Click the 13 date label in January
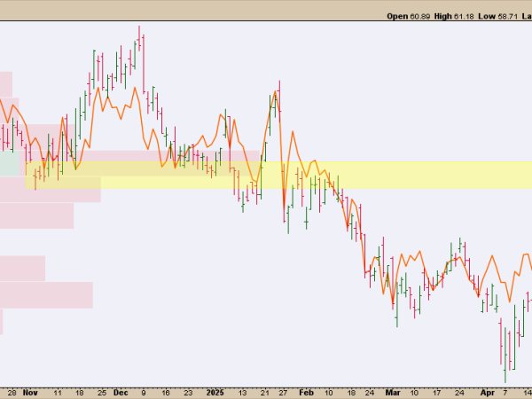The width and height of the screenshot is (532, 399). click(242, 393)
